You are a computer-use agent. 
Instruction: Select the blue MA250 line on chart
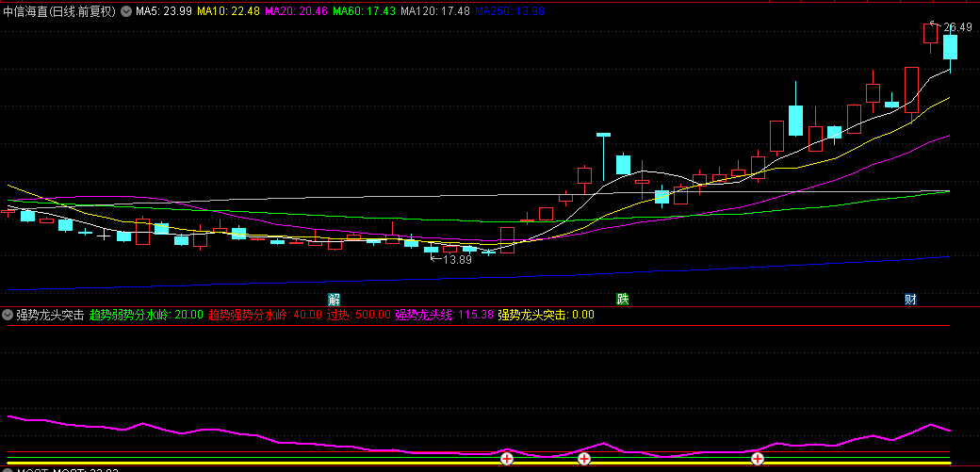(478, 277)
